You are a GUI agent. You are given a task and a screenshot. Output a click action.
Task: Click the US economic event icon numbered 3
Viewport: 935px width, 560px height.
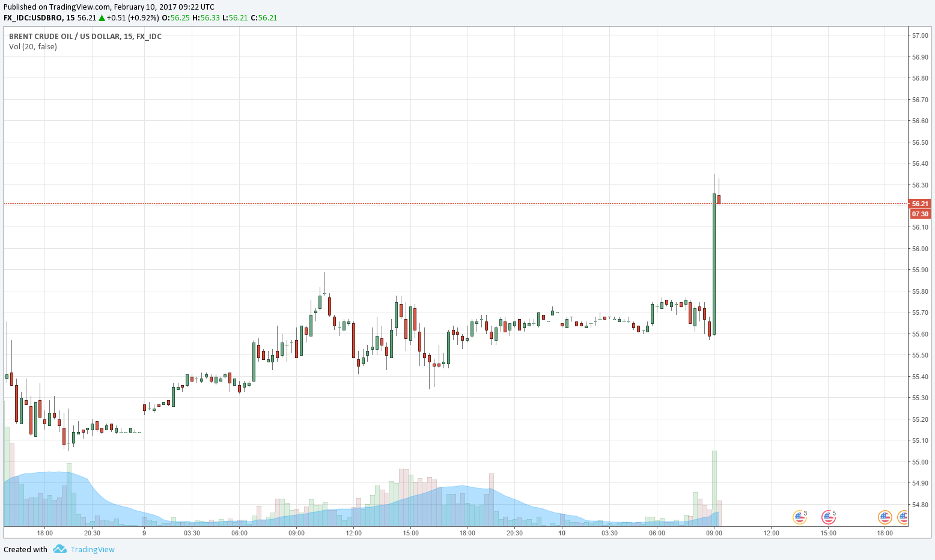click(x=800, y=517)
